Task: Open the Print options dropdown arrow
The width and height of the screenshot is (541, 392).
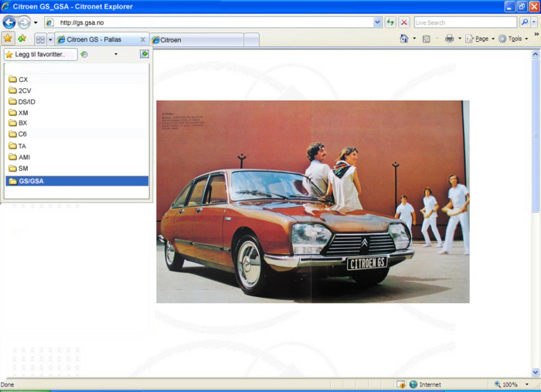Action: pos(460,39)
